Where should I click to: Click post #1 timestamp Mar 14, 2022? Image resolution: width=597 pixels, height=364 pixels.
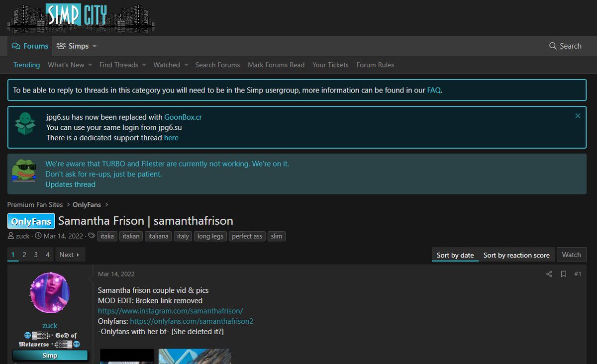coord(116,274)
